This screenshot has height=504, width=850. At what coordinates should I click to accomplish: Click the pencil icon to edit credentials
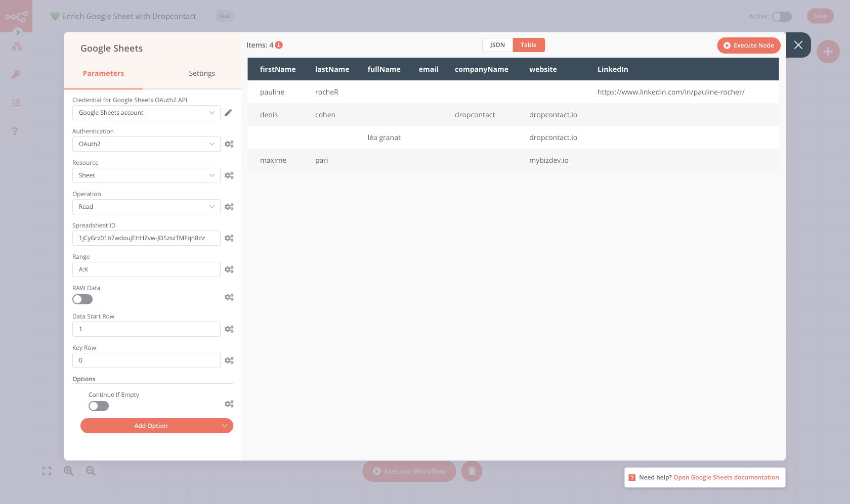(x=228, y=113)
